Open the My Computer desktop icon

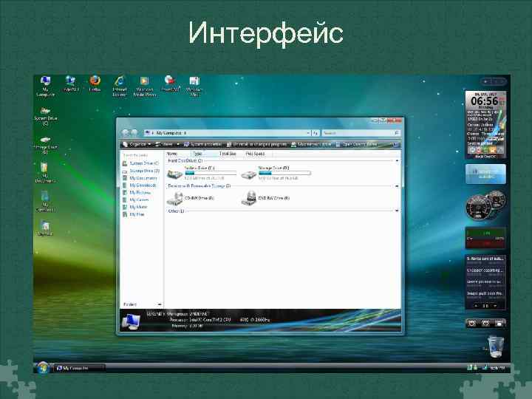click(46, 86)
